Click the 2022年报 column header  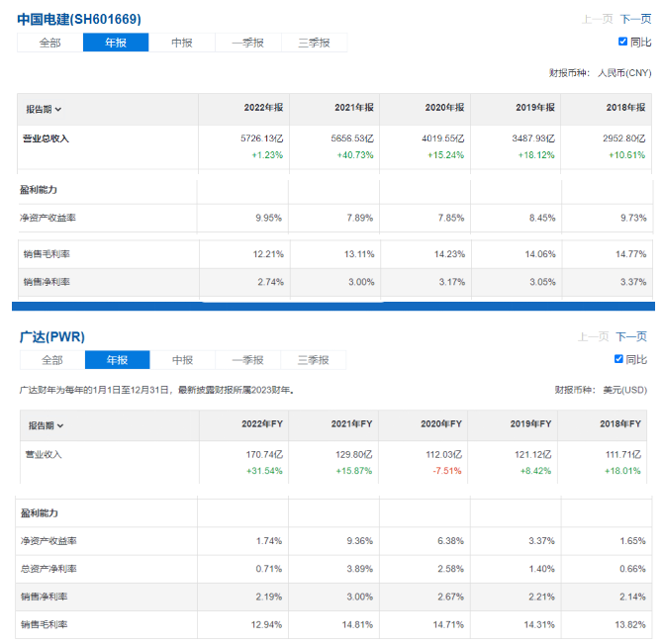pyautogui.click(x=263, y=108)
